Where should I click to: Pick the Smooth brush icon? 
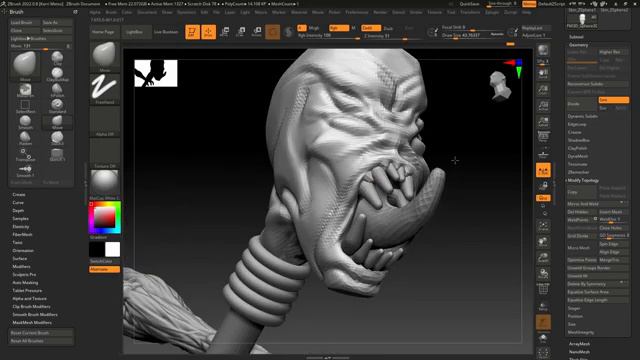(25, 122)
